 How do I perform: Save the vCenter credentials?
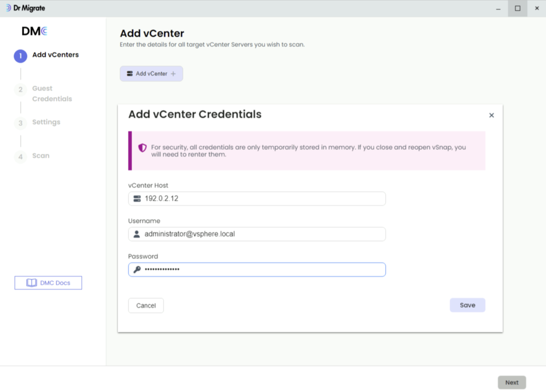tap(467, 305)
